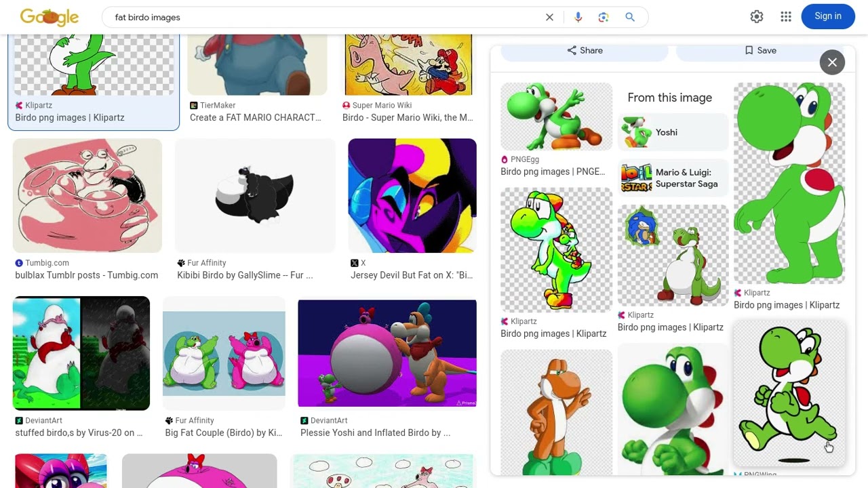868x488 pixels.
Task: Select green and pink fat couple thumbnail
Action: [224, 353]
